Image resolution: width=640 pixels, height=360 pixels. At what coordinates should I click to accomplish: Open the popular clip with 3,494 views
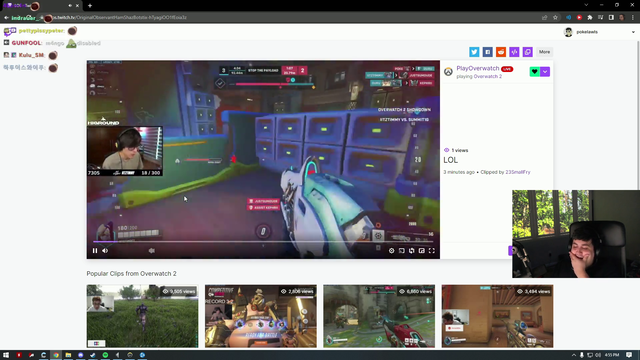pyautogui.click(x=498, y=316)
